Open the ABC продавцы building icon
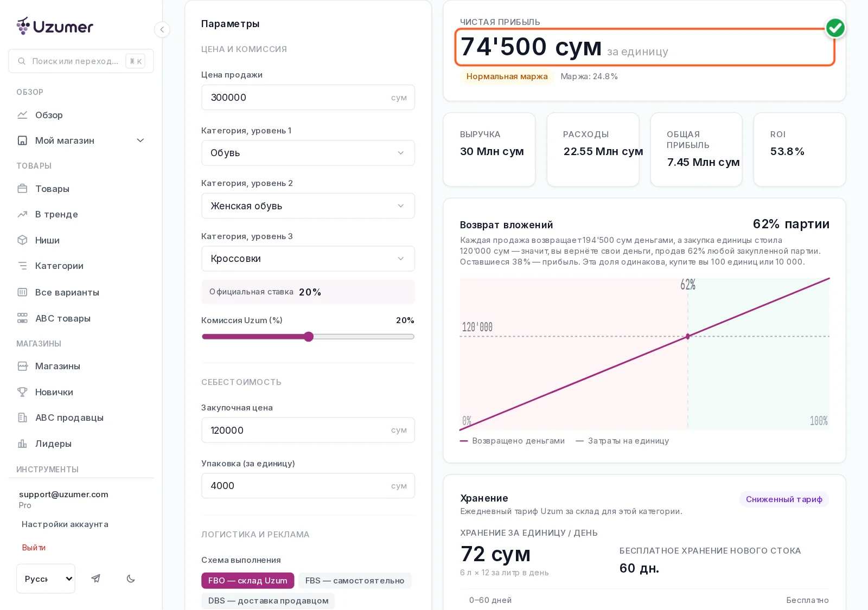The width and height of the screenshot is (868, 610). (22, 418)
